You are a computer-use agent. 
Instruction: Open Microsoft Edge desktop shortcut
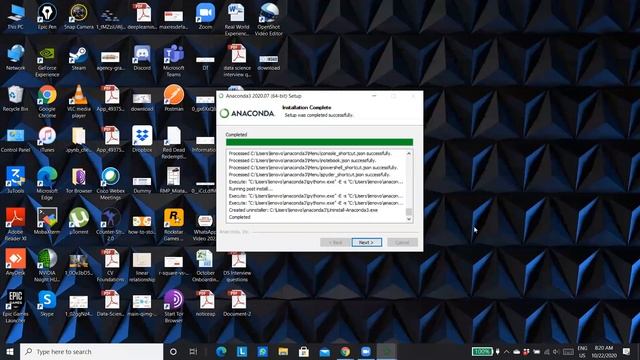coord(47,184)
